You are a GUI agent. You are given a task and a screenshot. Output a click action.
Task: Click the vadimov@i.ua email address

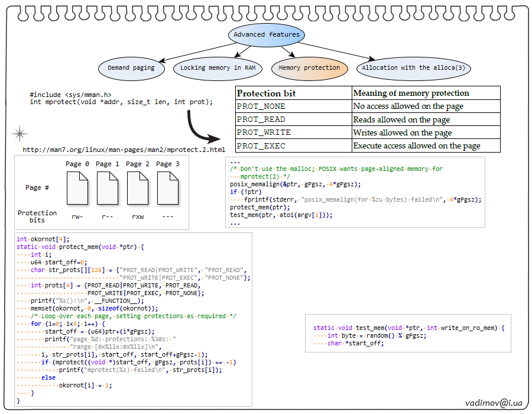click(x=494, y=402)
